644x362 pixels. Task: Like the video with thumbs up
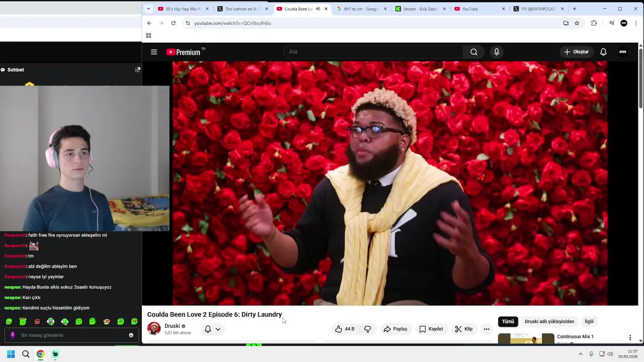(x=345, y=329)
